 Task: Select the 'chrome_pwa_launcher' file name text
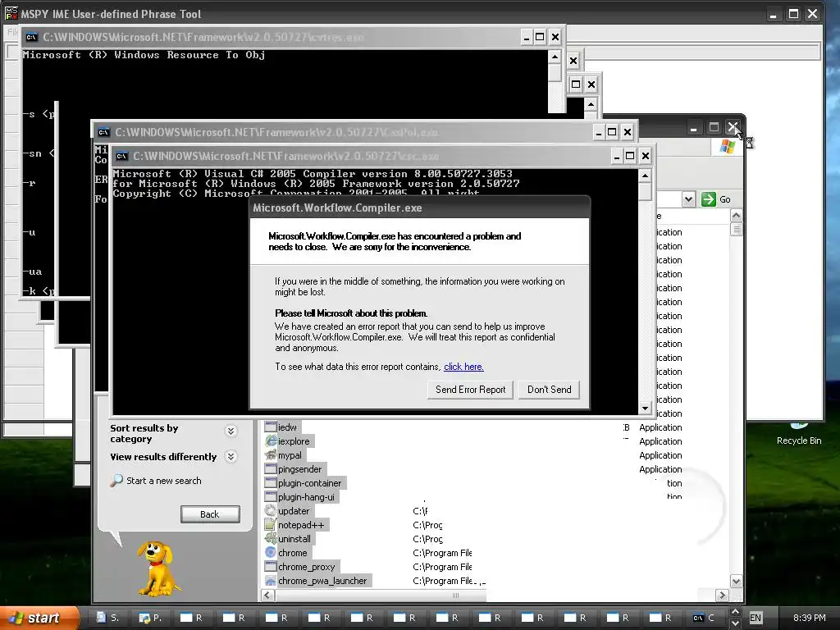(x=322, y=581)
